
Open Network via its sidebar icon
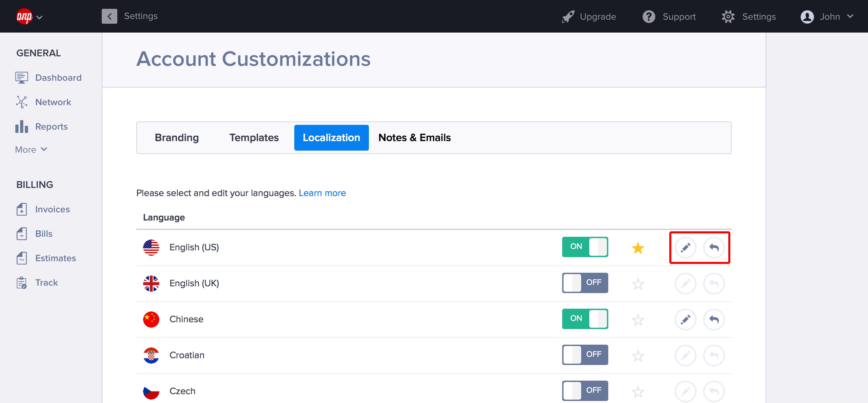click(21, 102)
